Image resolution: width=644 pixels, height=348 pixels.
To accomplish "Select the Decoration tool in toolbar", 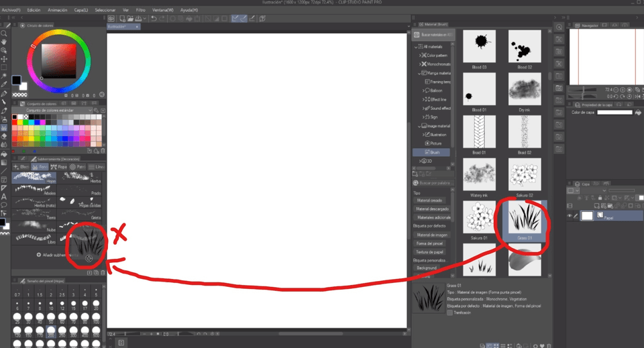I will [4, 127].
